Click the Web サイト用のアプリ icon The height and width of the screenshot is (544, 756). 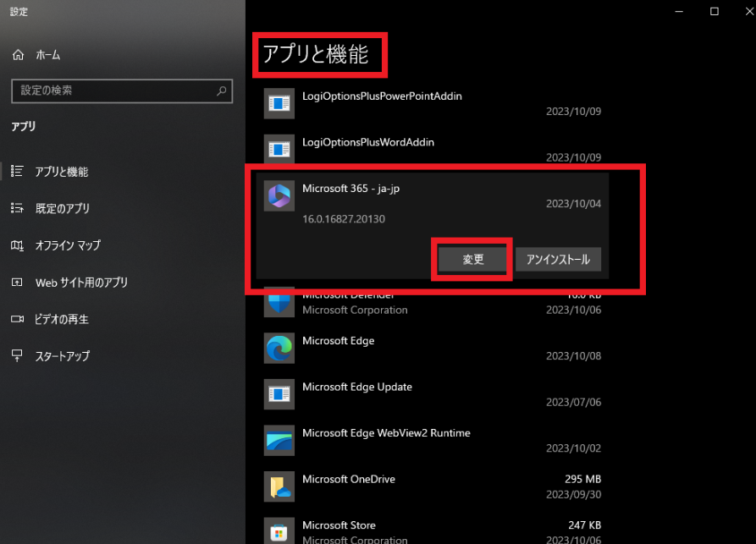point(18,283)
